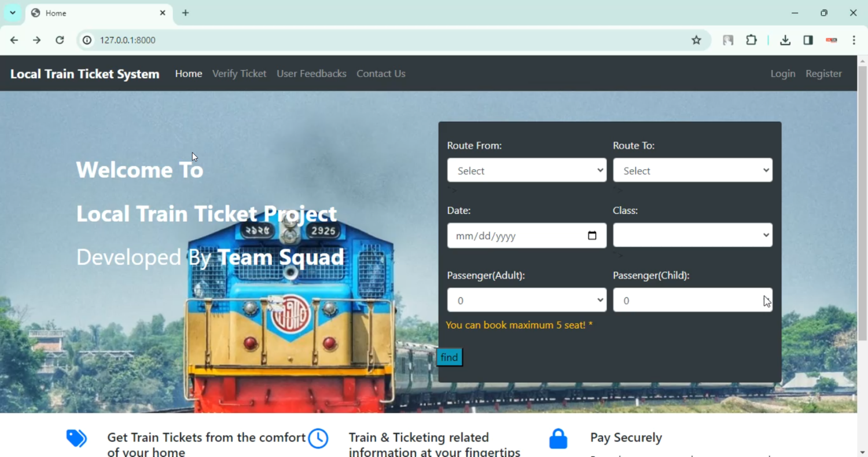Open the calendar picker icon
The width and height of the screenshot is (868, 457).
[x=592, y=236]
